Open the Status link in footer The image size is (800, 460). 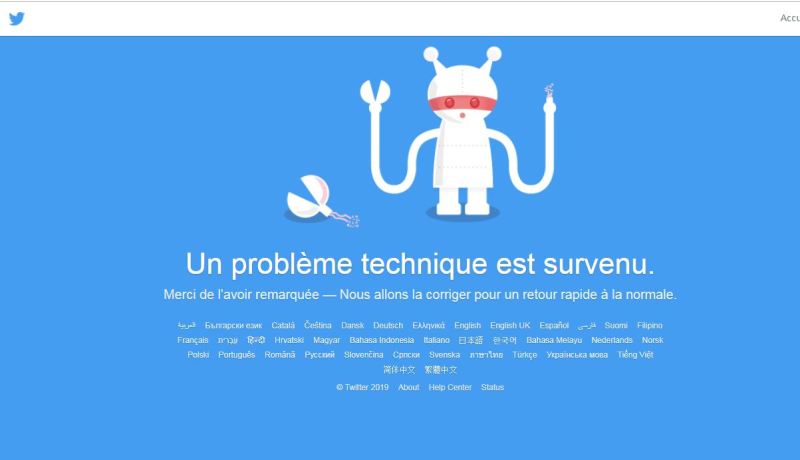[492, 387]
